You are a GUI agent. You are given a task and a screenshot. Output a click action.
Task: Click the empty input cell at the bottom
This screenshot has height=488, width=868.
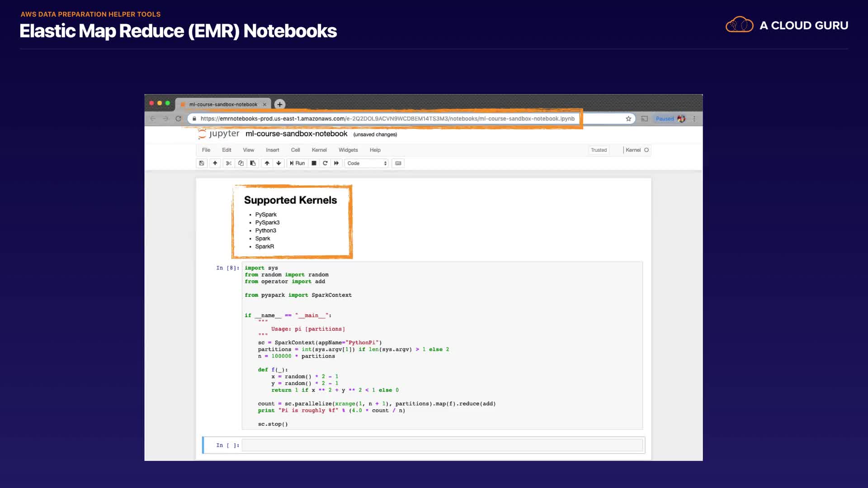click(442, 445)
